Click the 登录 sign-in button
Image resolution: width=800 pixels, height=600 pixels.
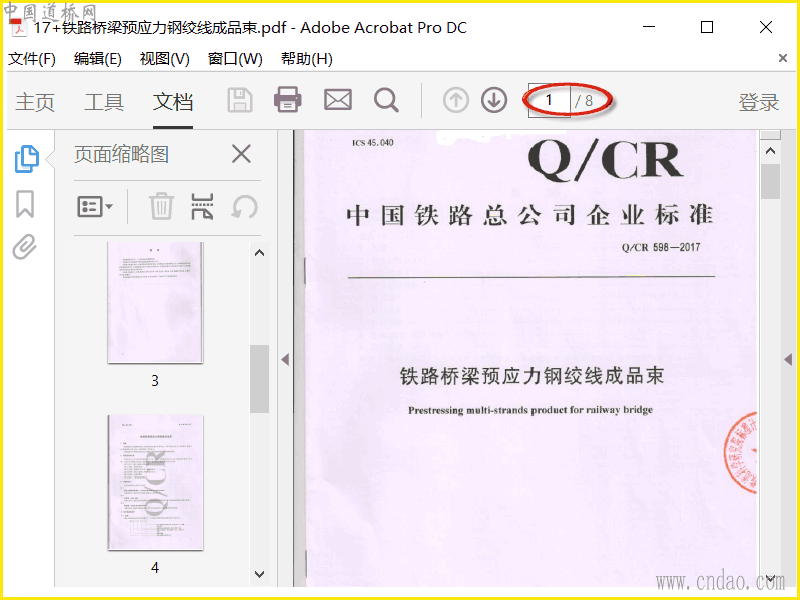pos(759,102)
